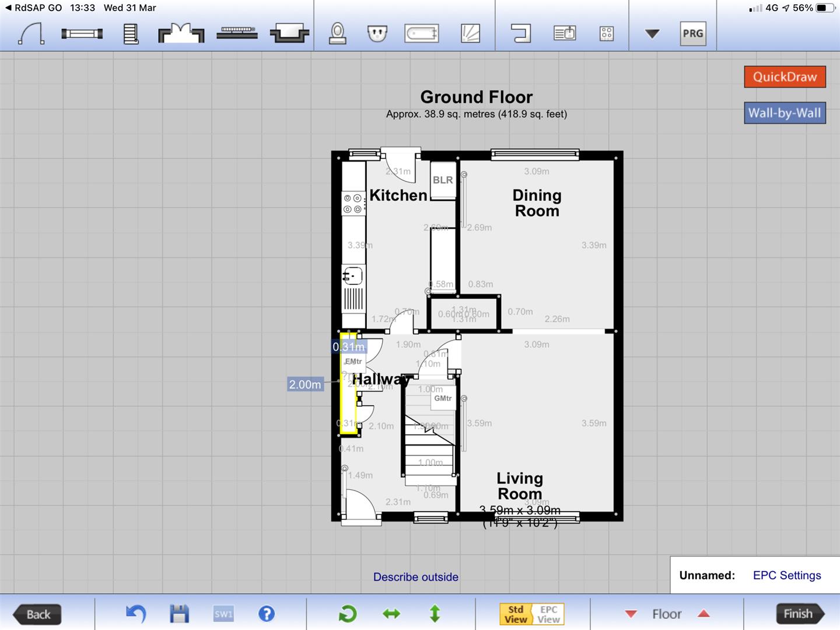The width and height of the screenshot is (840, 630).
Task: Select the window tool icon
Action: tap(82, 34)
